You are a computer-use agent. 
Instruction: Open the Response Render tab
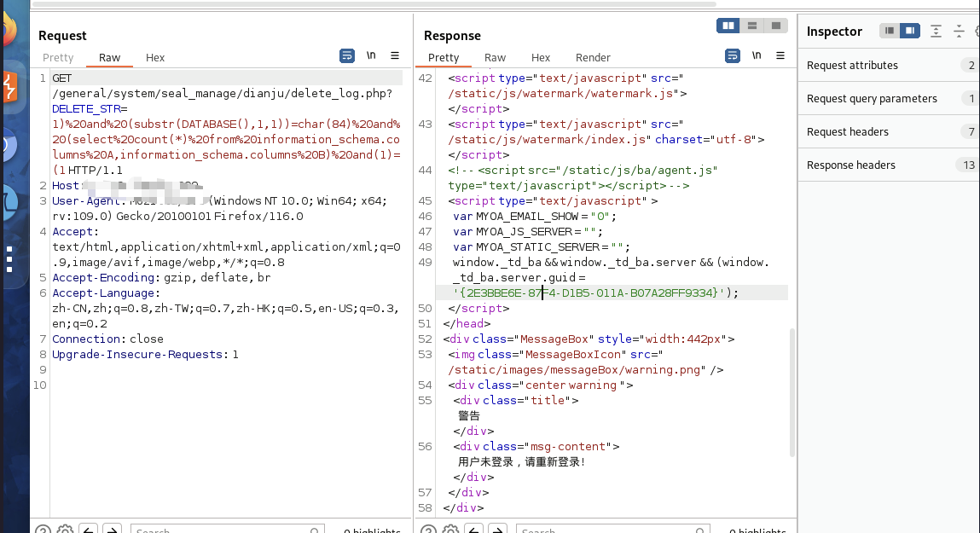593,57
